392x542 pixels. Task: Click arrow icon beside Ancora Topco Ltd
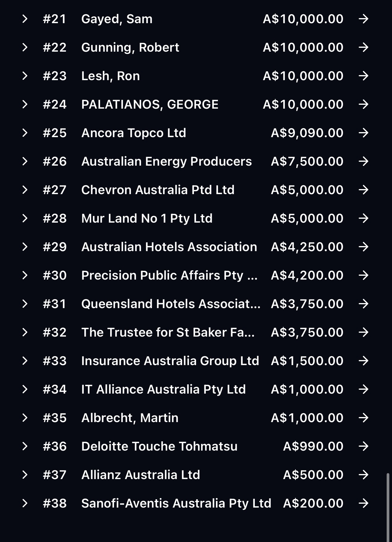363,133
